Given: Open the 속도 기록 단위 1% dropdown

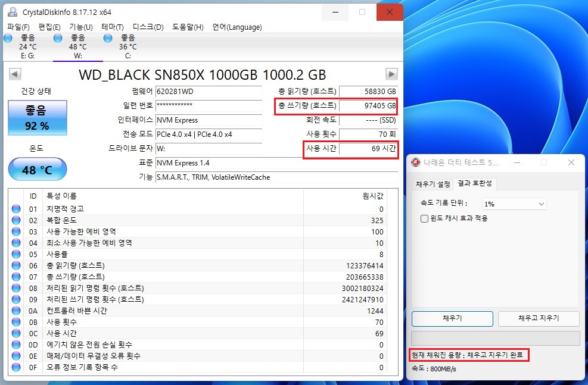Looking at the screenshot, I should [x=514, y=204].
